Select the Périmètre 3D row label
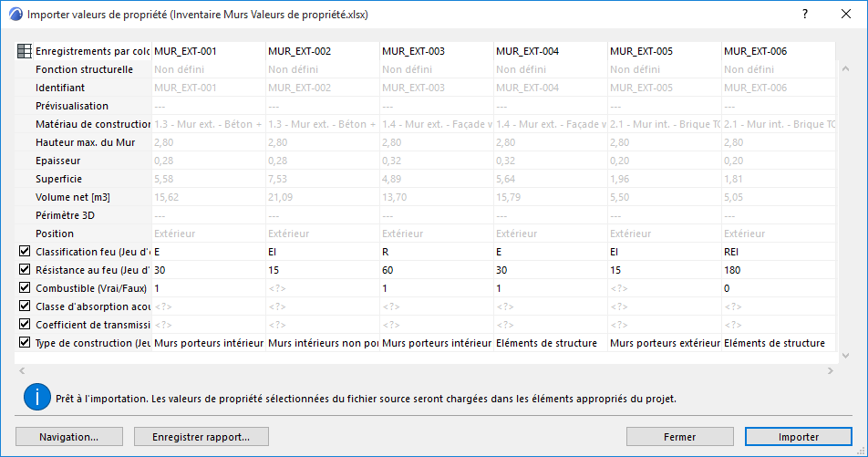 click(66, 215)
